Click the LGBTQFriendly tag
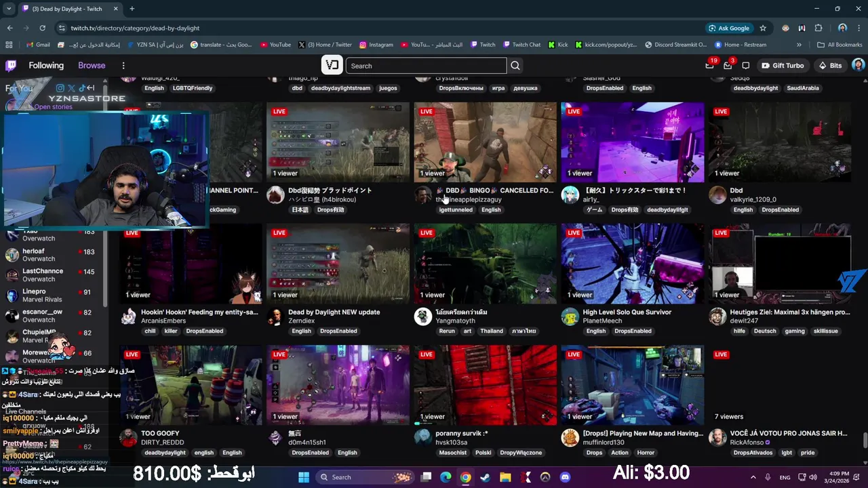Image resolution: width=868 pixels, height=488 pixels. (x=193, y=88)
